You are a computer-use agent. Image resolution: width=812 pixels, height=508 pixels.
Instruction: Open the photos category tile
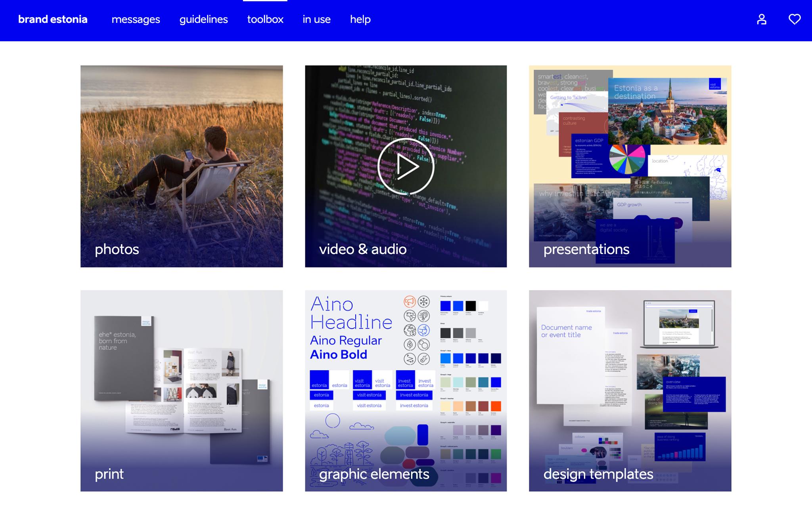(182, 166)
